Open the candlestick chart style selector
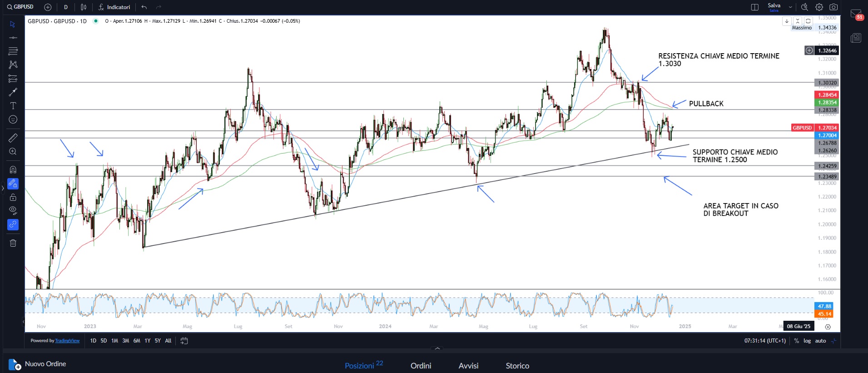This screenshot has height=373, width=868. click(84, 7)
